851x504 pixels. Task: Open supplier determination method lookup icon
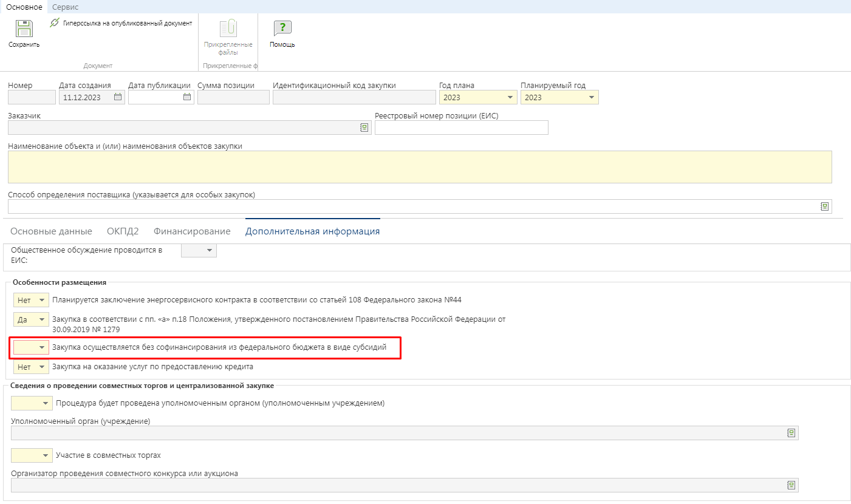824,206
